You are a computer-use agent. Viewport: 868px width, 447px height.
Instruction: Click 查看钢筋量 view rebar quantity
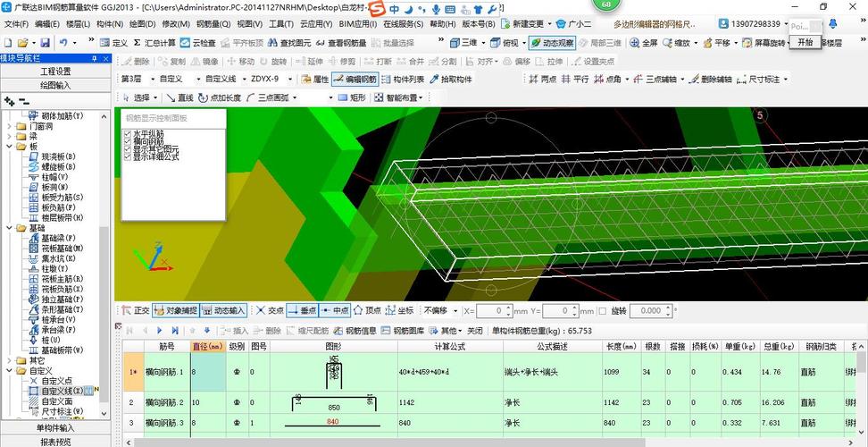[x=341, y=43]
